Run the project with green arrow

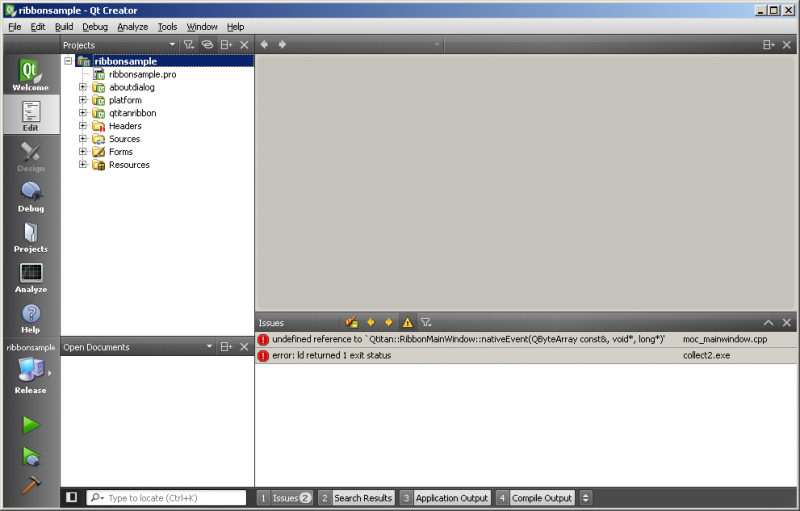click(x=30, y=425)
